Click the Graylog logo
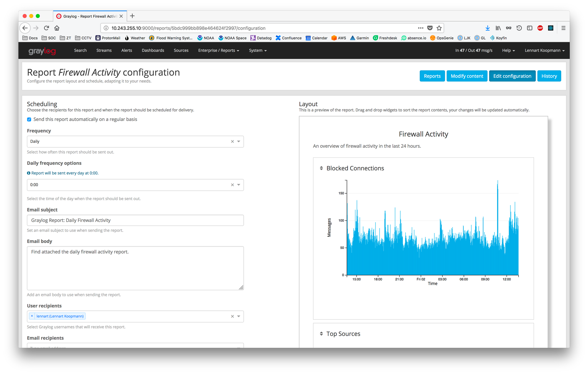Image resolution: width=588 pixels, height=374 pixels. (x=42, y=51)
